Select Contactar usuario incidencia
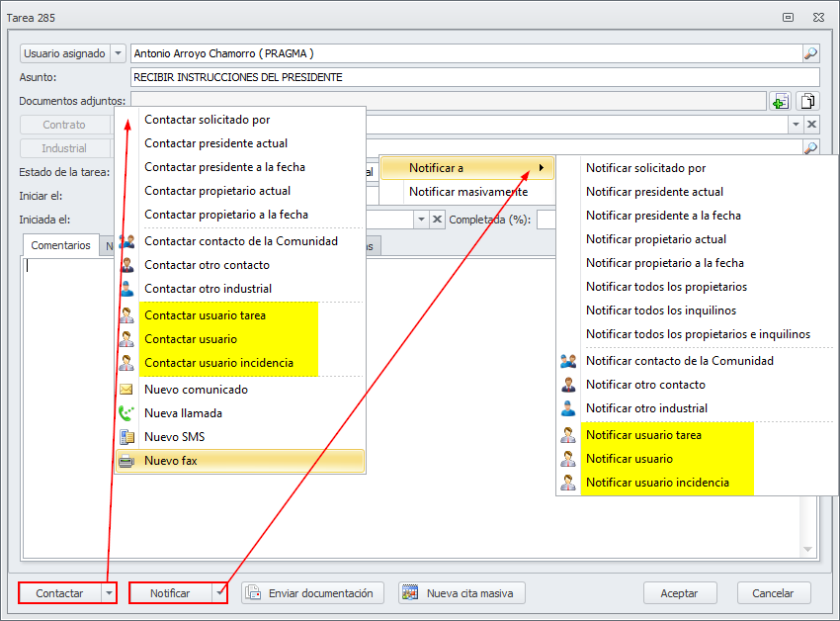The image size is (840, 621). (x=240, y=363)
